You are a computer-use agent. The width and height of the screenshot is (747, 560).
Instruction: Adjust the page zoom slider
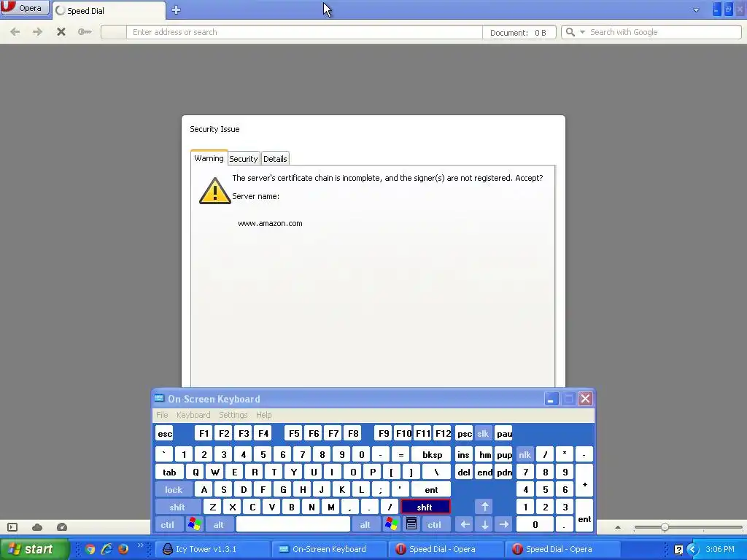665,527
